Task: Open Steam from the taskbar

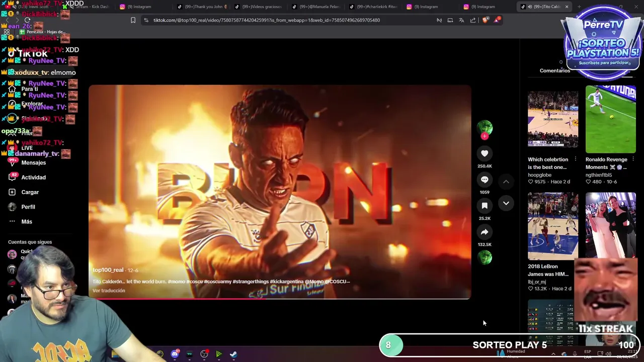Action: click(233, 354)
